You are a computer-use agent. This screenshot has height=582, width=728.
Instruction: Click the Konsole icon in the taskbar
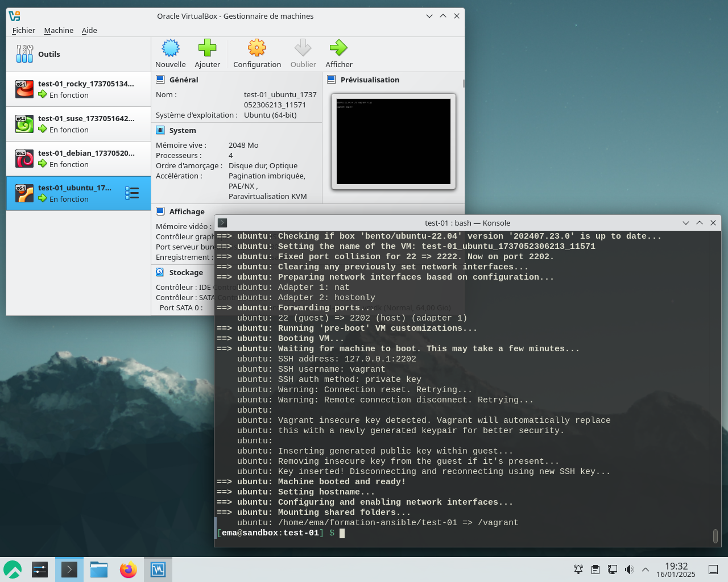click(69, 569)
